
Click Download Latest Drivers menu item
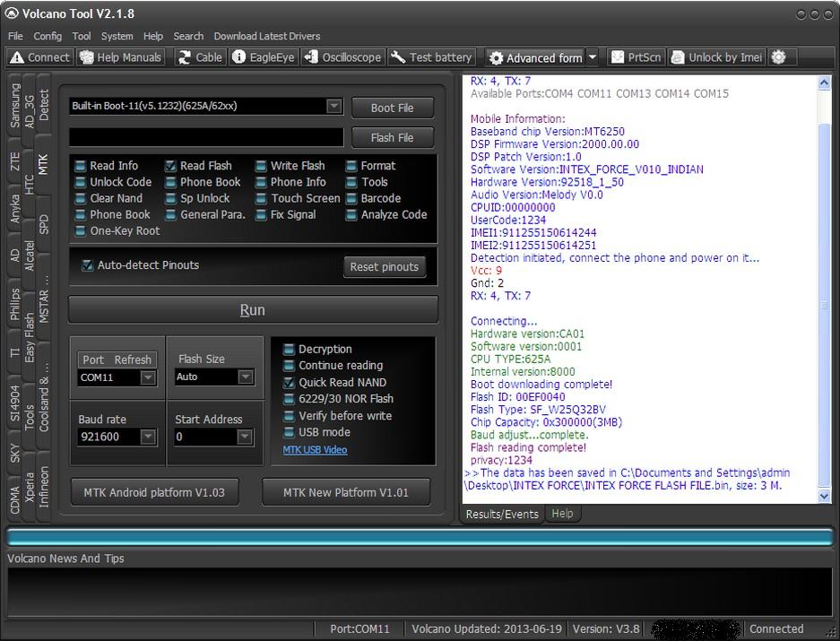pos(267,36)
